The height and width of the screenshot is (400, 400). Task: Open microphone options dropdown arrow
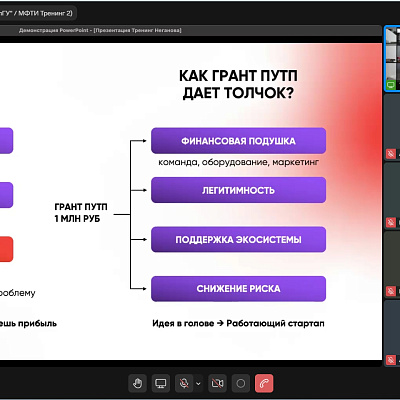(198, 383)
